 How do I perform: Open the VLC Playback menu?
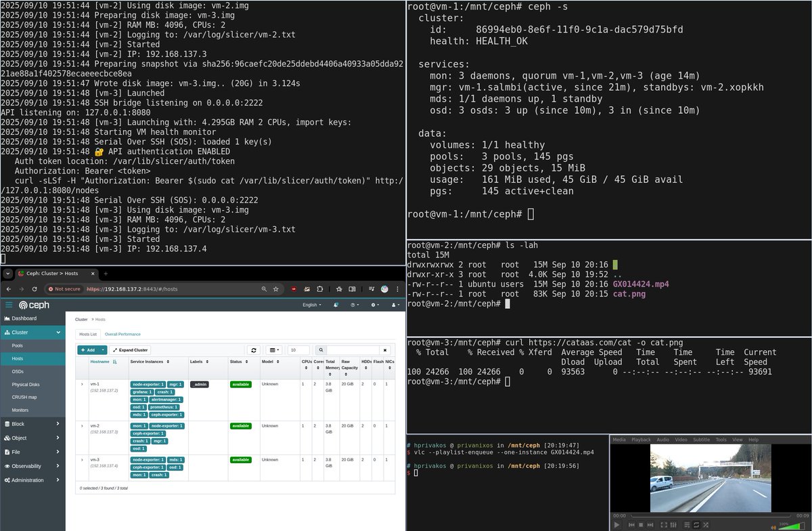coord(641,439)
